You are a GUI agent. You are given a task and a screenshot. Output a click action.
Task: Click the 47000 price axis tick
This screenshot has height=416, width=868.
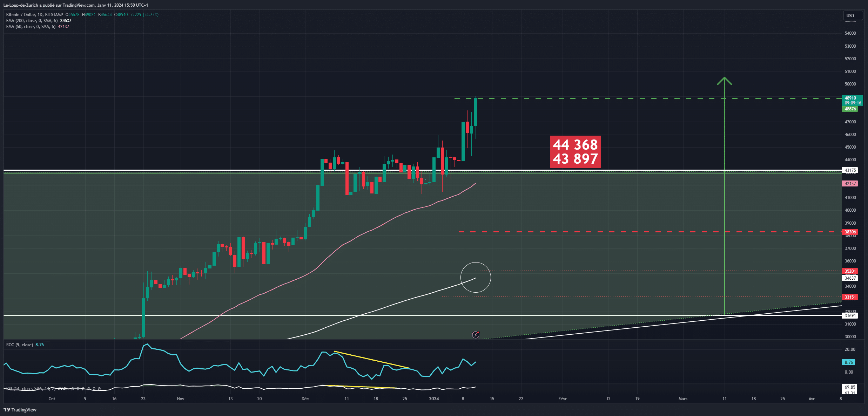(x=850, y=122)
